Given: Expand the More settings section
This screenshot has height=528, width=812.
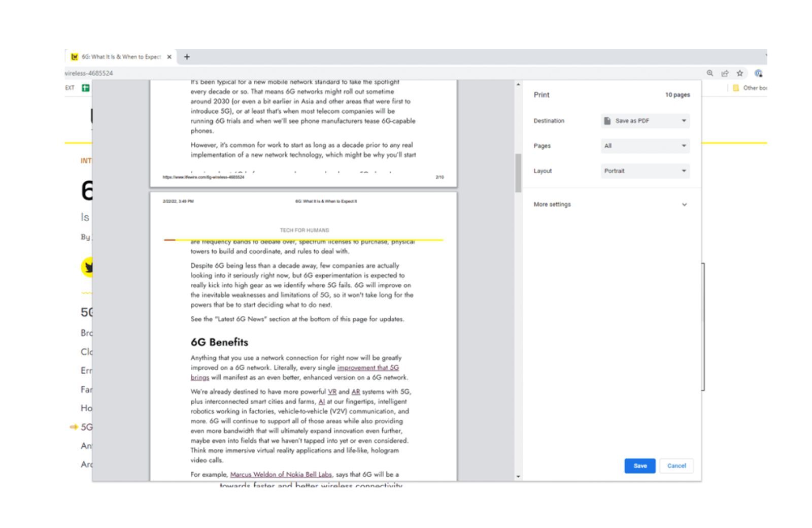Looking at the screenshot, I should pos(611,205).
